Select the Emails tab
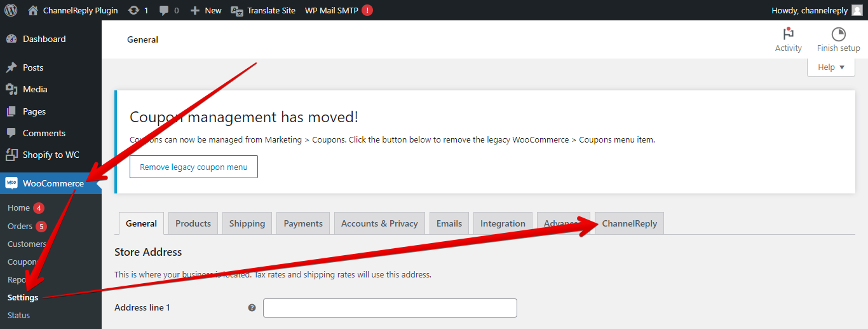The image size is (868, 329). (449, 223)
